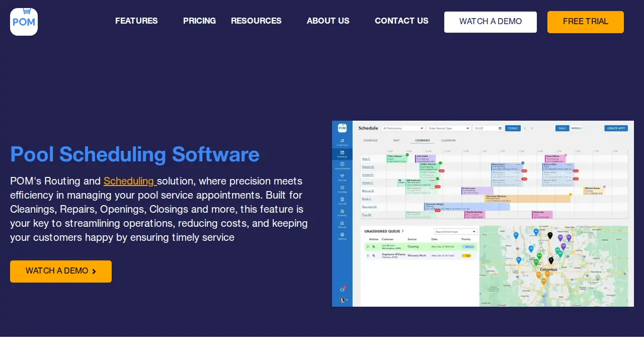Select the orange Alexander Martinez appointment block

(x=527, y=199)
